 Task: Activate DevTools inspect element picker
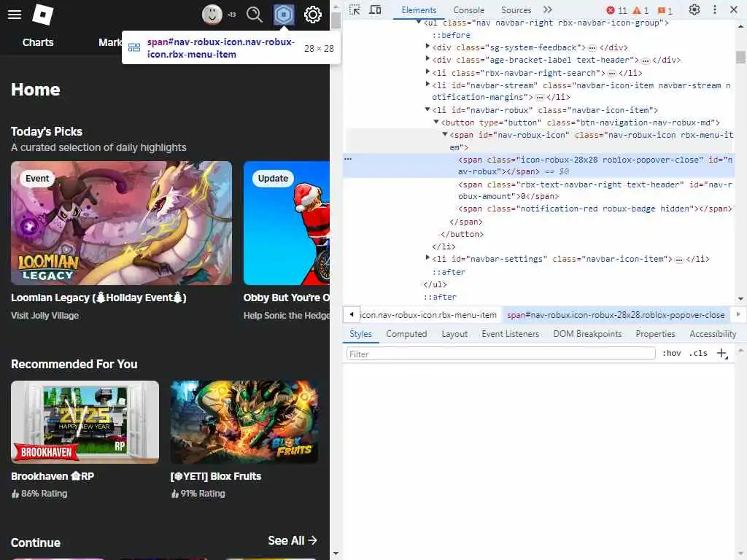point(355,9)
